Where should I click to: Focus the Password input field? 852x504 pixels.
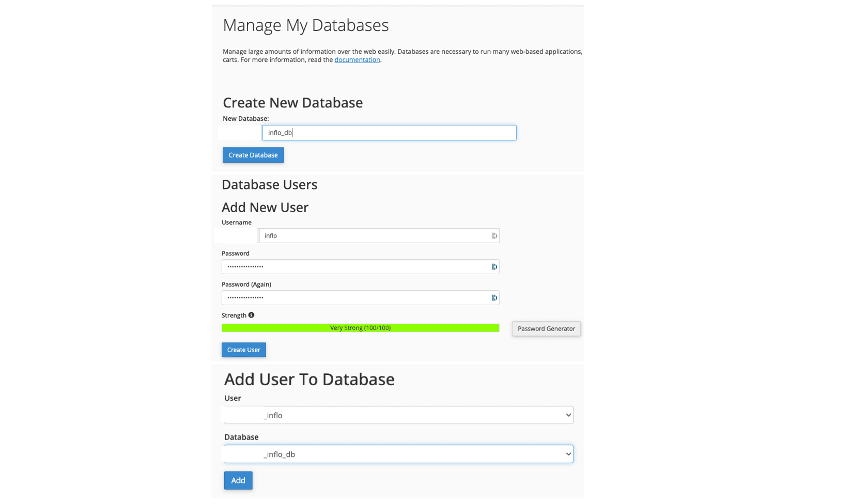[x=355, y=267]
